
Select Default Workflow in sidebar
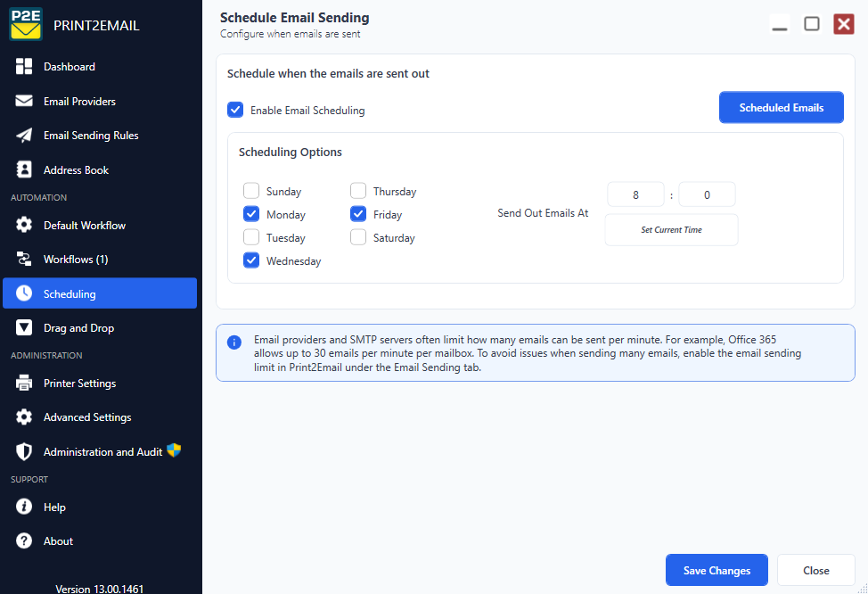click(100, 225)
